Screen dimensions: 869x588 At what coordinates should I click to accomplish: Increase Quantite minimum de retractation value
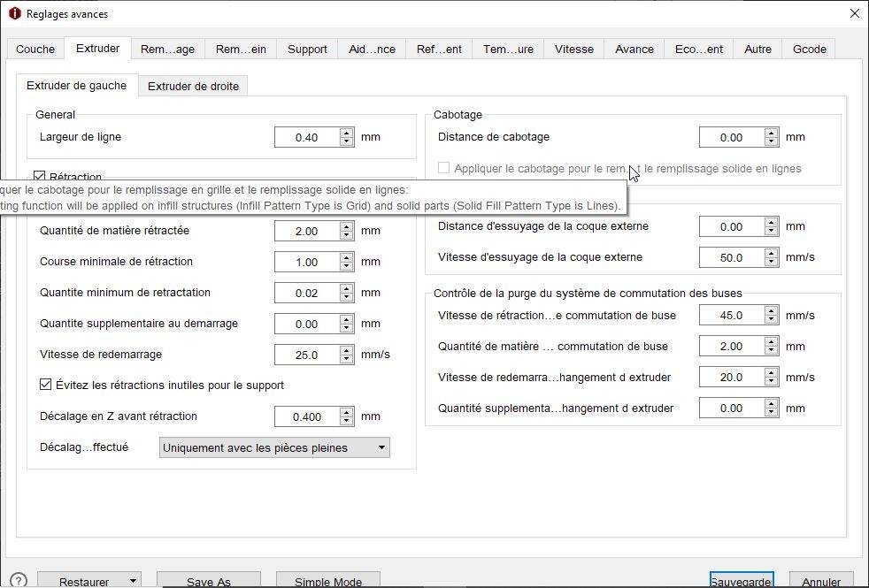click(347, 288)
